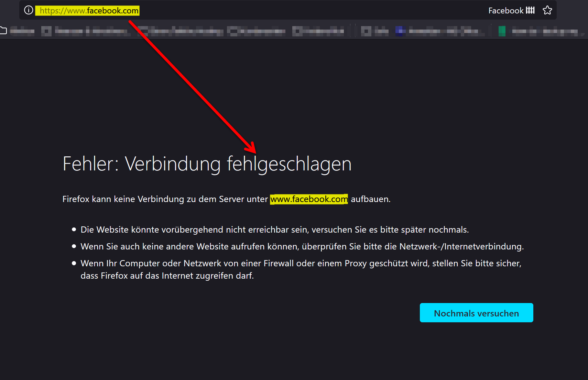Click the heading Fehler: Verbindung fehlgeschlagen

point(207,164)
